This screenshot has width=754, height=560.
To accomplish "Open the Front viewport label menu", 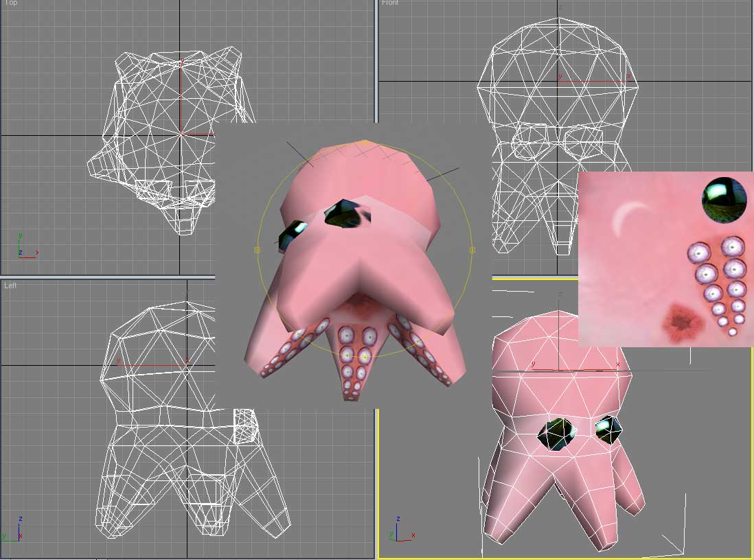I will pyautogui.click(x=390, y=3).
